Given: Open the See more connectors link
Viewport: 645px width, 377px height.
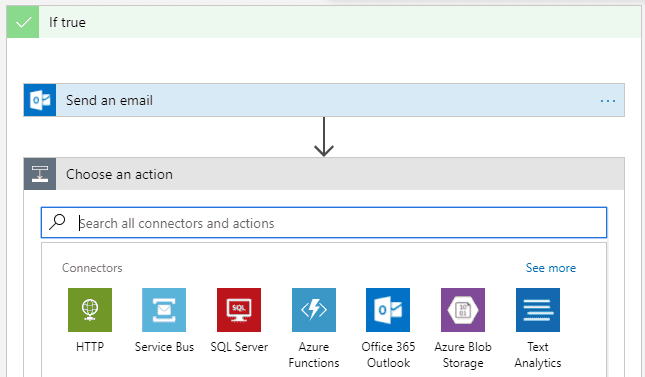Looking at the screenshot, I should [551, 268].
